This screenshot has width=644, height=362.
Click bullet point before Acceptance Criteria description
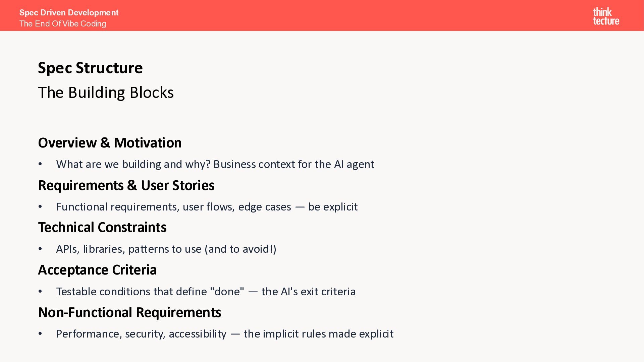point(40,292)
